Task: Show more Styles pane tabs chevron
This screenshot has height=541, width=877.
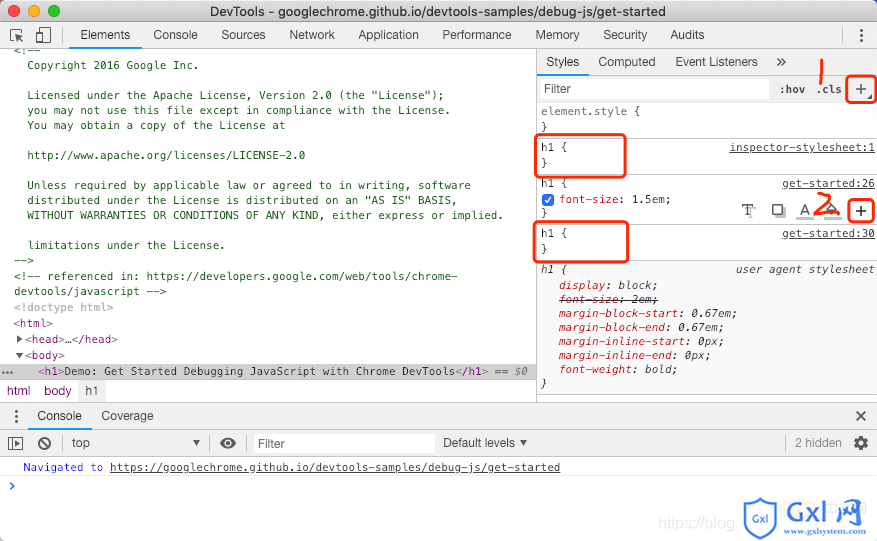Action: coord(781,62)
